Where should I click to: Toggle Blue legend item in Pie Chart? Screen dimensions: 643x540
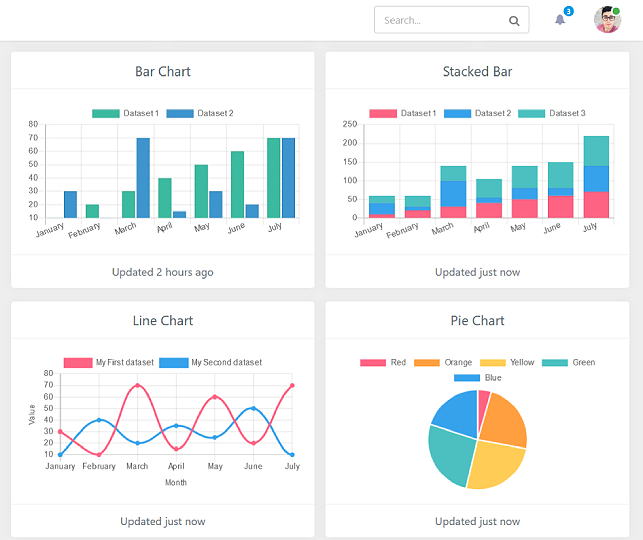click(478, 378)
